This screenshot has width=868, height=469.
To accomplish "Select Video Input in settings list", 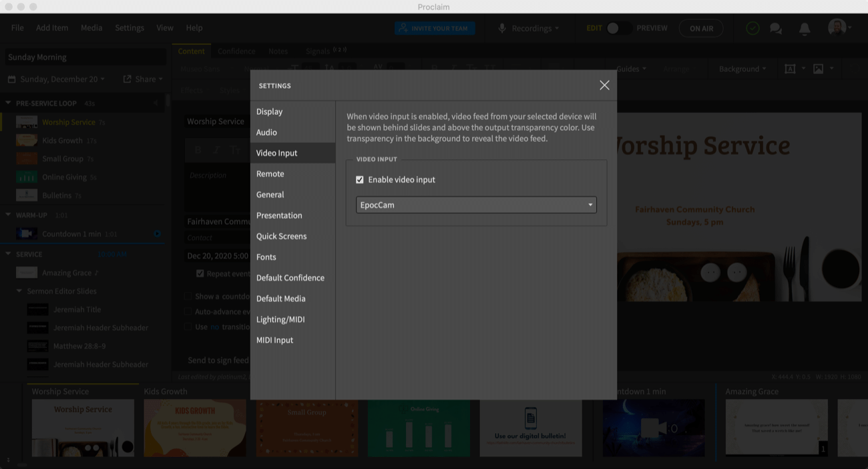I will coord(292,153).
